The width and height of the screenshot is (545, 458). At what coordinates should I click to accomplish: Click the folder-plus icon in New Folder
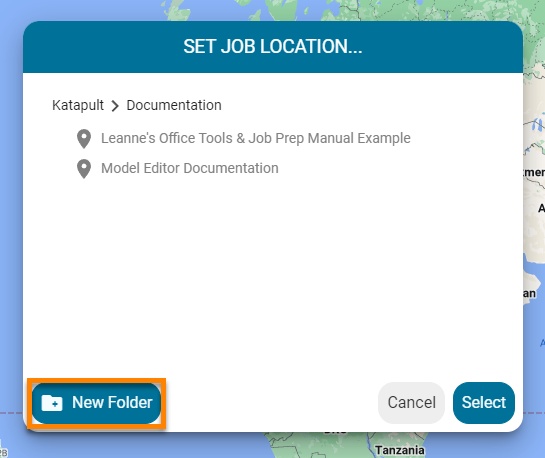[52, 403]
